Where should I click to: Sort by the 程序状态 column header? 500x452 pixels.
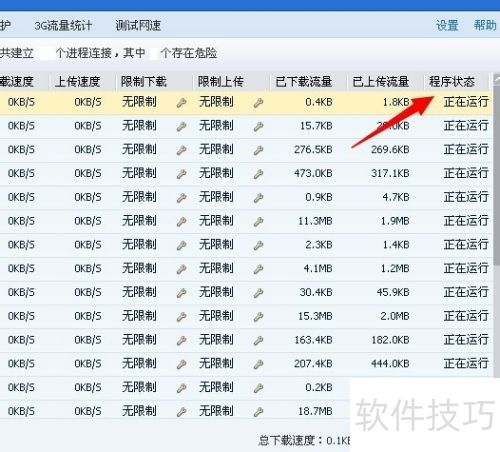(x=452, y=82)
